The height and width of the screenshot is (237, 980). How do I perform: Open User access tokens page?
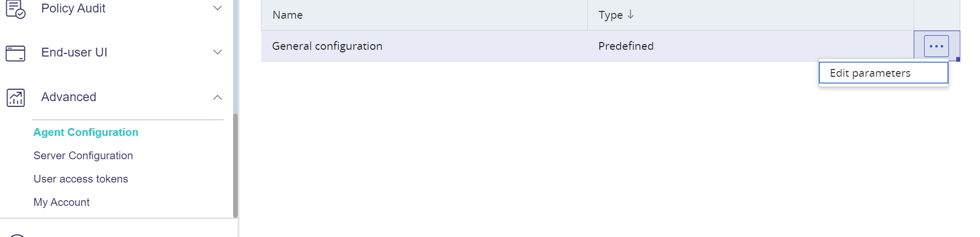pyautogui.click(x=81, y=179)
